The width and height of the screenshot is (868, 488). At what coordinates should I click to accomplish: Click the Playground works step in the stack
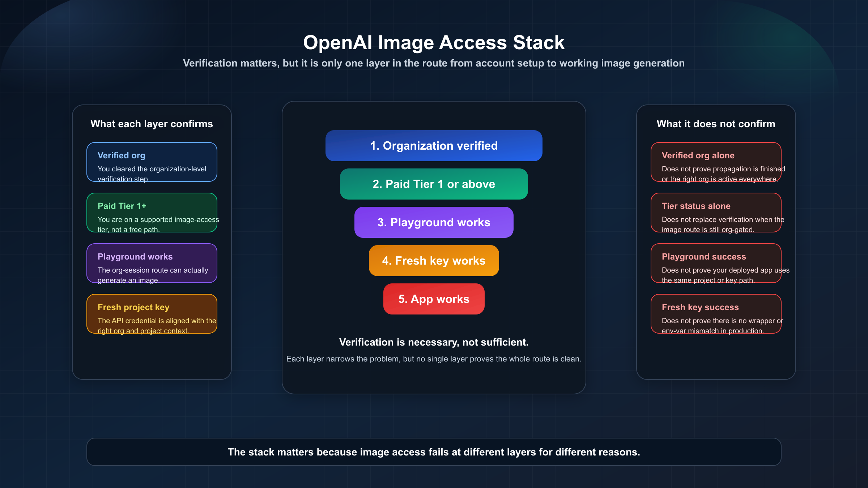pyautogui.click(x=434, y=222)
